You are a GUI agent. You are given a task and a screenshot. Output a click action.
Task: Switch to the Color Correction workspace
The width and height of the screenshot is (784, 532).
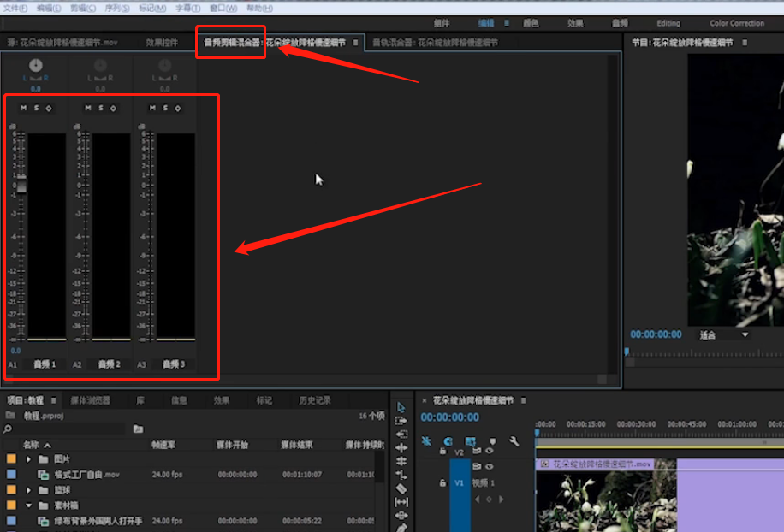tap(737, 23)
